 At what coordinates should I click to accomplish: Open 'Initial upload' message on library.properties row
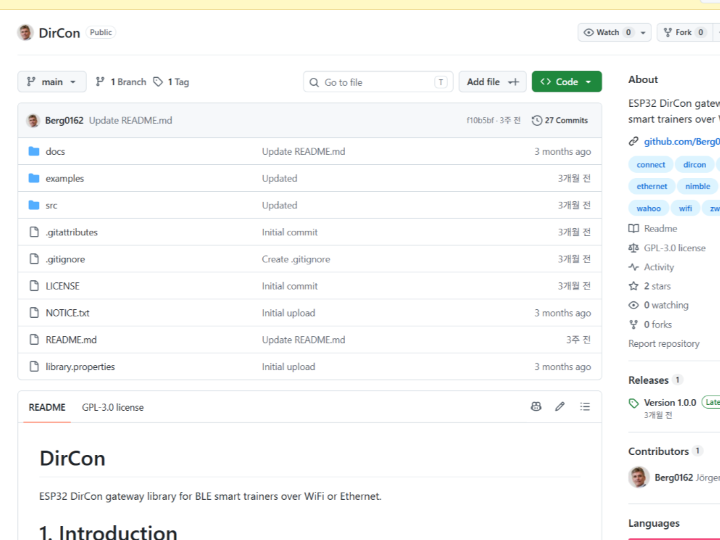click(288, 366)
